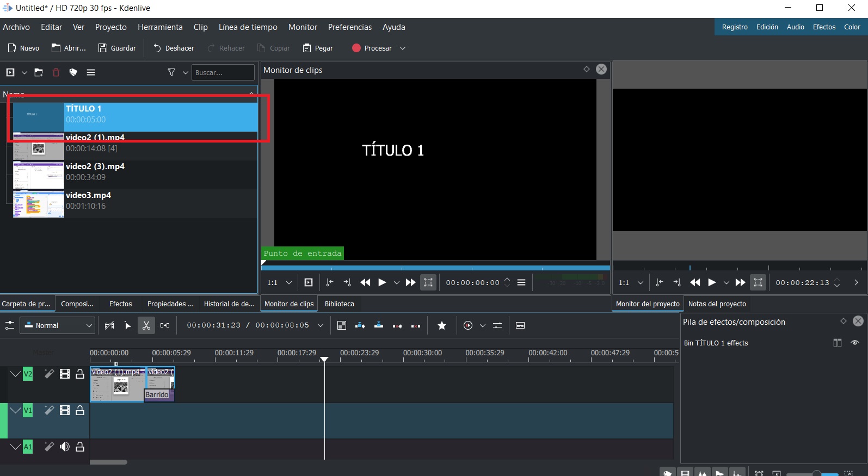This screenshot has height=476, width=868.
Task: Lock the A1 audio track
Action: tap(80, 447)
